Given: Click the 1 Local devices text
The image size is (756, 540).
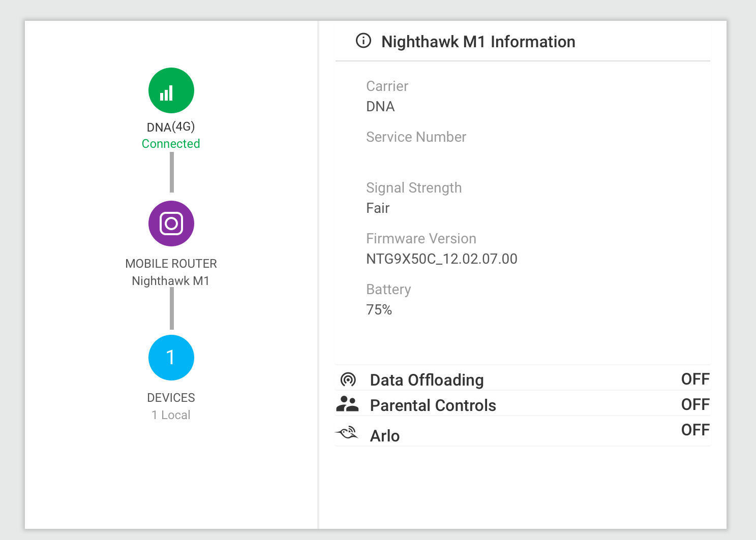Looking at the screenshot, I should click(171, 415).
